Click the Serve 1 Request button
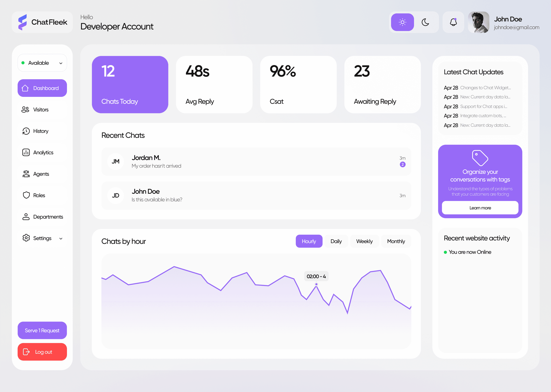This screenshot has height=392, width=551. click(x=42, y=330)
